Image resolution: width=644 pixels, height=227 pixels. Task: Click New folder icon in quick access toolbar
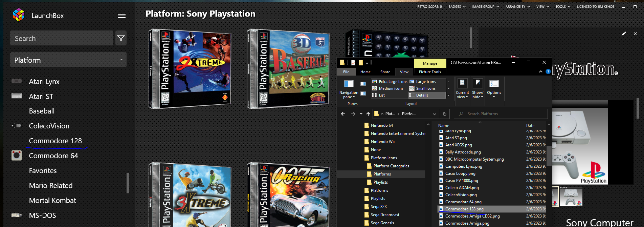pyautogui.click(x=361, y=63)
